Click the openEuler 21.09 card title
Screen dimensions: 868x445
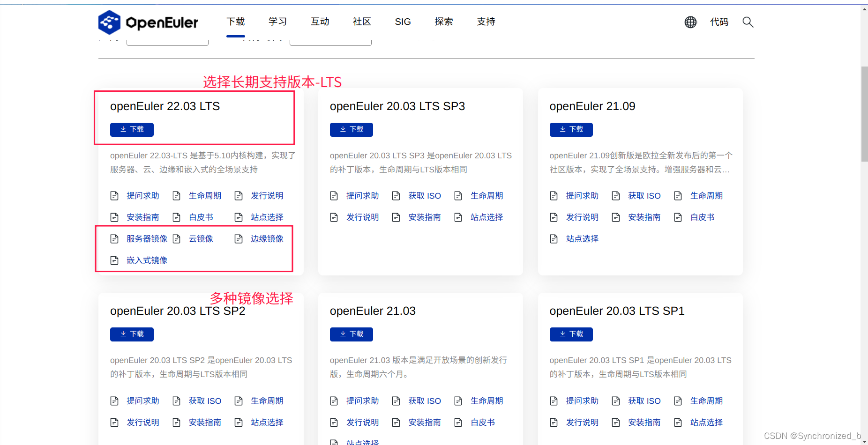(x=592, y=106)
